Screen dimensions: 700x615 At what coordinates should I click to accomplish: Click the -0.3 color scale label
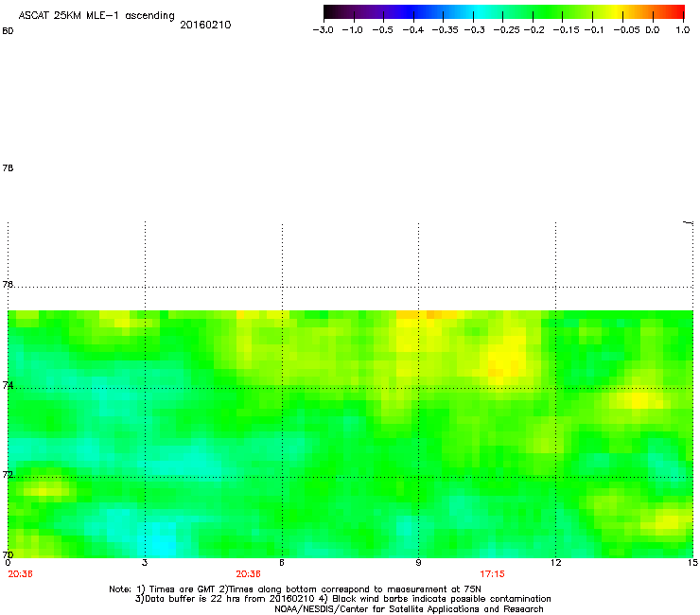[475, 30]
